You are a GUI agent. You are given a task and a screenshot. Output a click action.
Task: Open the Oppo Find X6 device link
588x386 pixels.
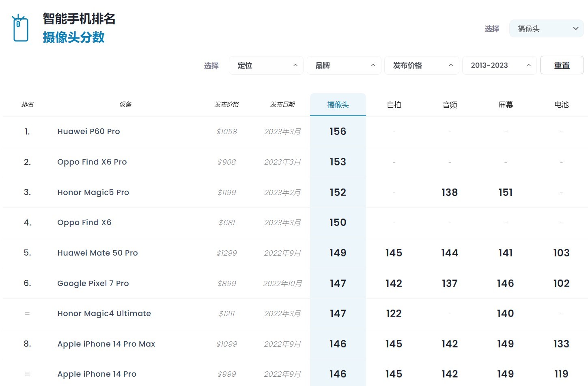click(x=84, y=223)
